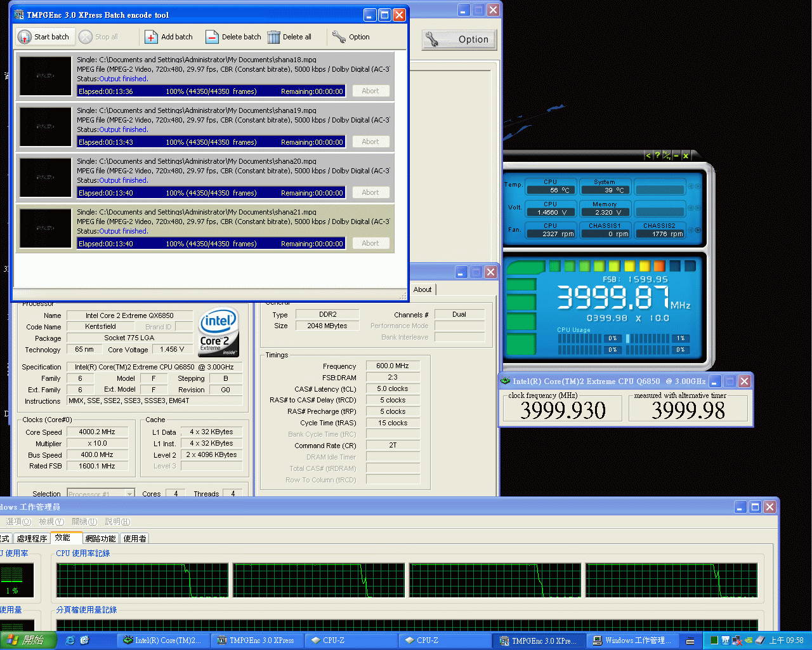This screenshot has height=650, width=812.
Task: Click the Intel Core 2 Extreme logo
Action: point(219,331)
